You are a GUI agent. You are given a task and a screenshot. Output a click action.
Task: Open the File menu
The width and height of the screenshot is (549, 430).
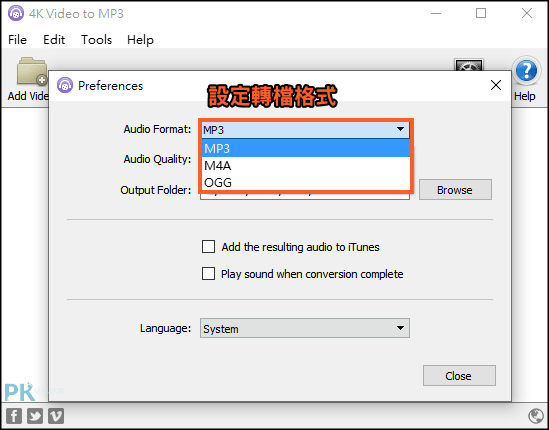click(17, 40)
